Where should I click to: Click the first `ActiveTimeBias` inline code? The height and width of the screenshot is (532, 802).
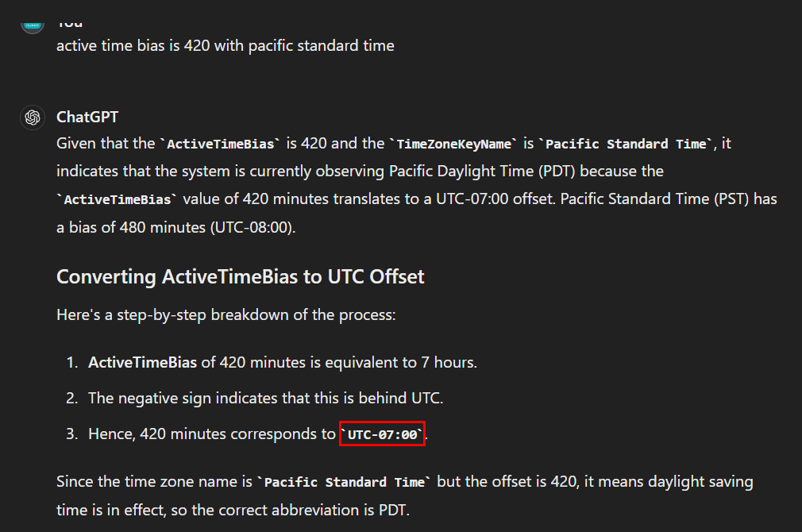click(x=221, y=144)
